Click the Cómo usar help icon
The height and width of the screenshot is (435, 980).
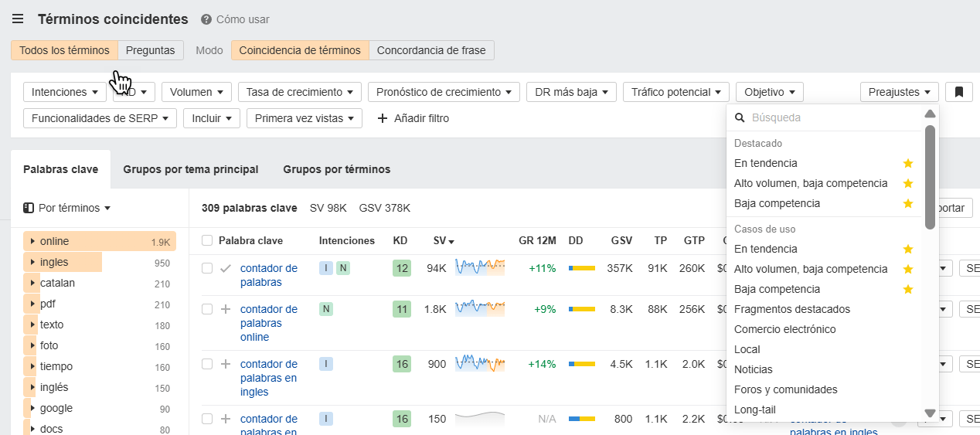[206, 19]
